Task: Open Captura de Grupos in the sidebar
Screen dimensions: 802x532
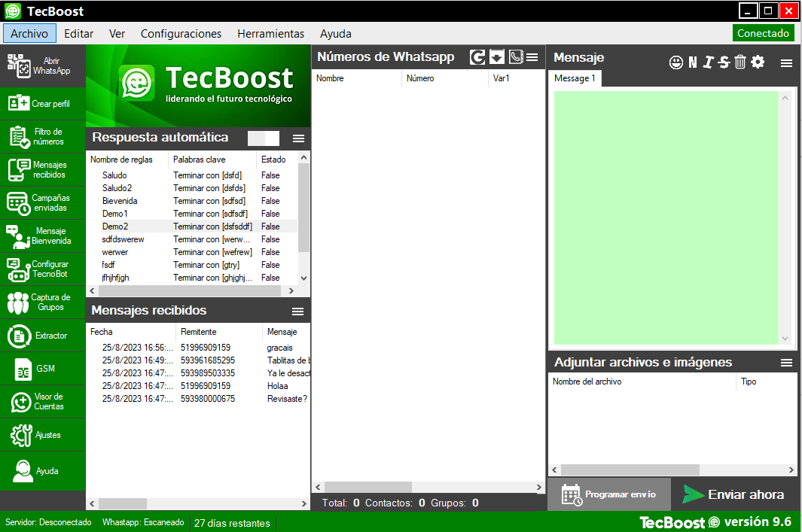Action: pos(42,302)
